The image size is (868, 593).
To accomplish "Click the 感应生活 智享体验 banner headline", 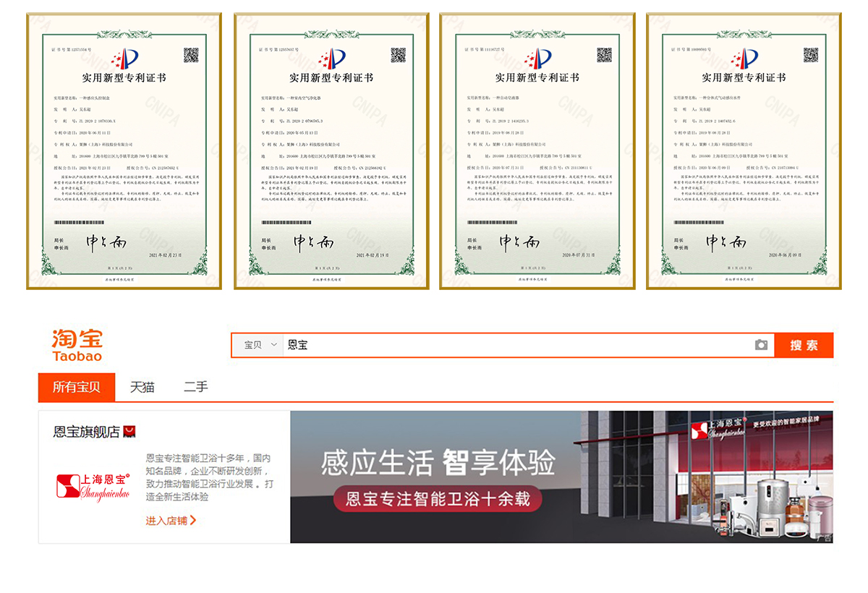I will click(x=438, y=462).
